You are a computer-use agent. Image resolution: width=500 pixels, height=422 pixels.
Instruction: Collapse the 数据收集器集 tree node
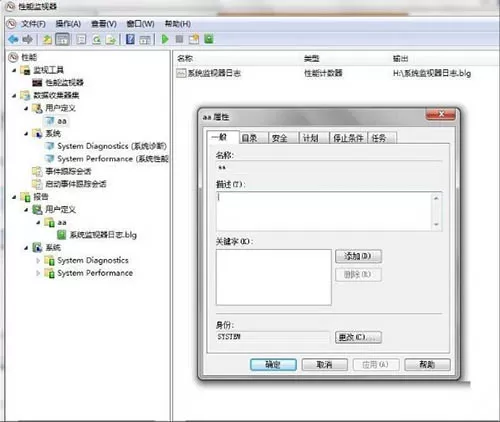tap(14, 96)
